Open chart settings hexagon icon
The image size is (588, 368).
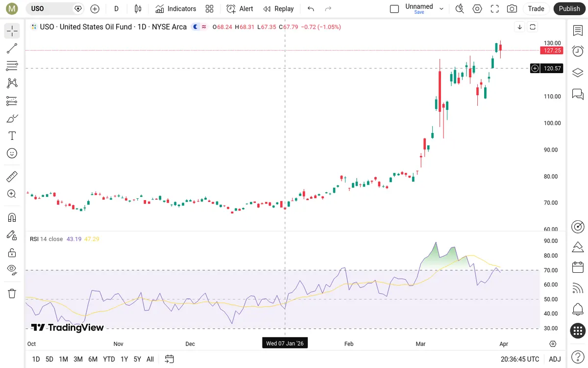(x=477, y=9)
